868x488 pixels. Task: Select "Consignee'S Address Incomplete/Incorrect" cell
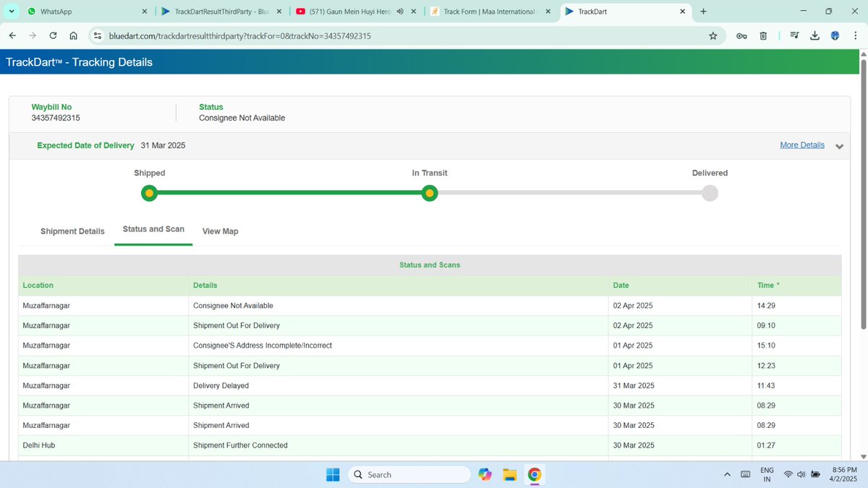click(x=400, y=346)
